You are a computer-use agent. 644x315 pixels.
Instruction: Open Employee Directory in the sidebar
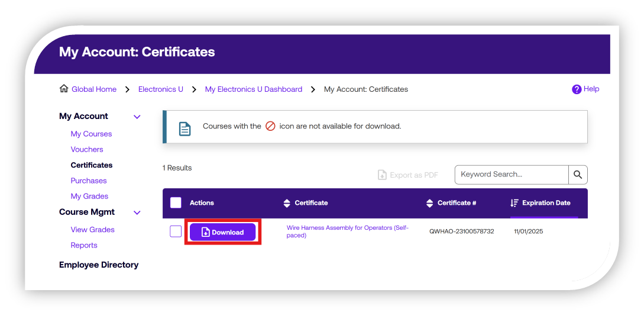click(x=99, y=265)
